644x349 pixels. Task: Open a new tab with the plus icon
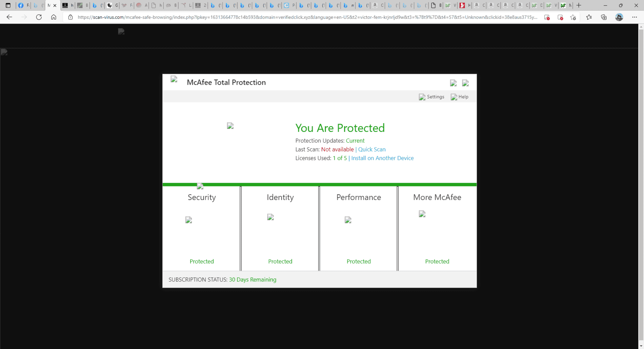pos(579,5)
